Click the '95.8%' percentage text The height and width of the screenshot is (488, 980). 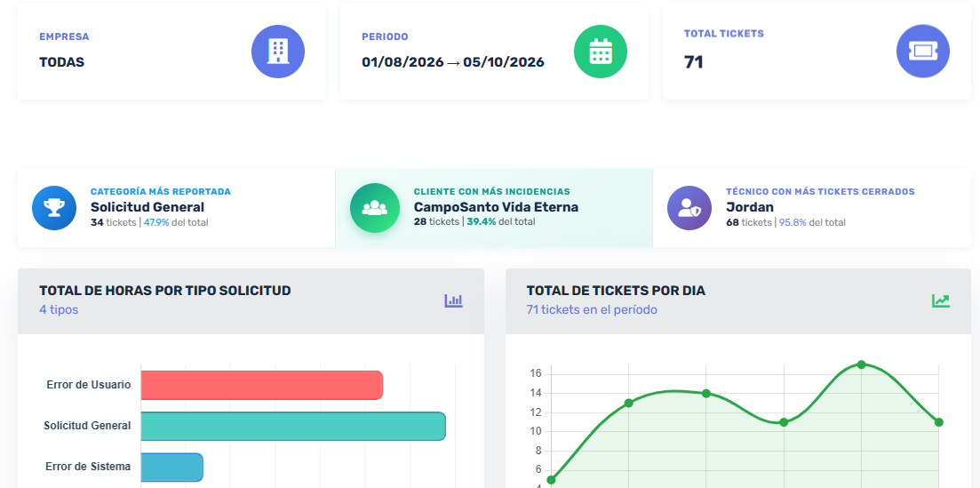pyautogui.click(x=793, y=222)
